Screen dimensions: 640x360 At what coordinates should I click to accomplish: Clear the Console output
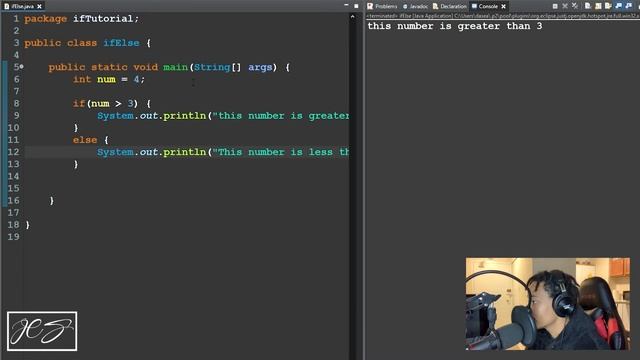click(x=588, y=6)
